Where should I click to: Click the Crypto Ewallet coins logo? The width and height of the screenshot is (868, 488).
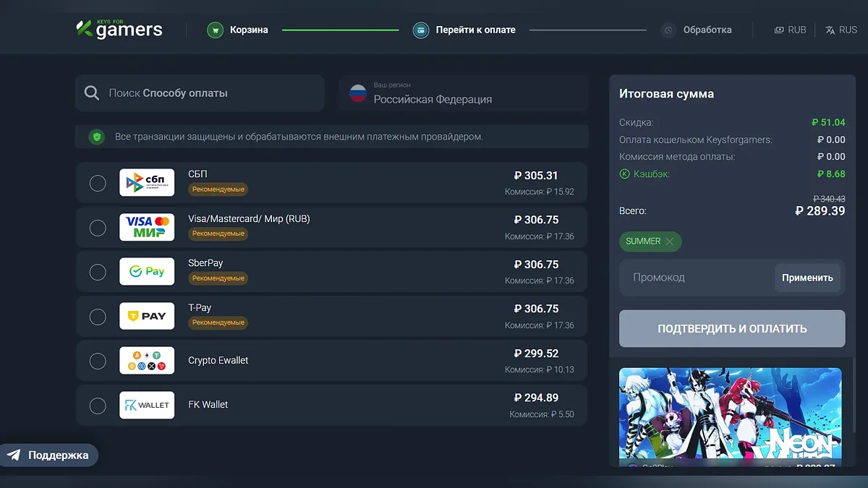coord(147,361)
